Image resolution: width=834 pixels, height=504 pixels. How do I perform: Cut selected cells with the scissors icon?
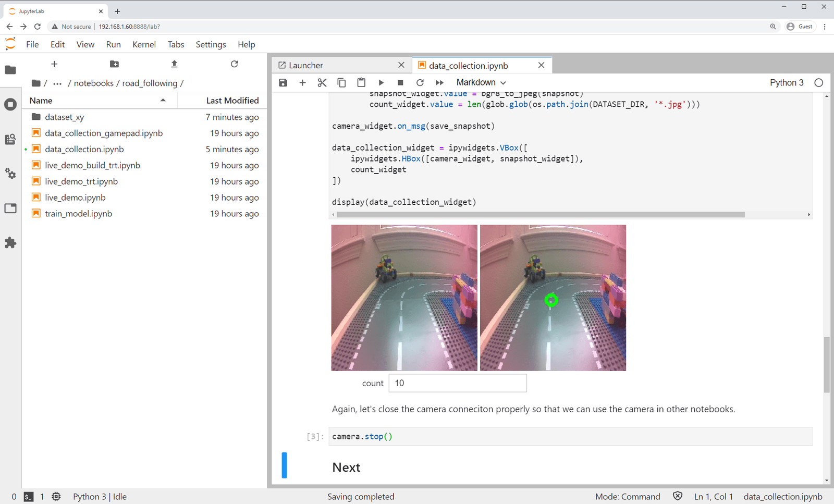click(322, 82)
